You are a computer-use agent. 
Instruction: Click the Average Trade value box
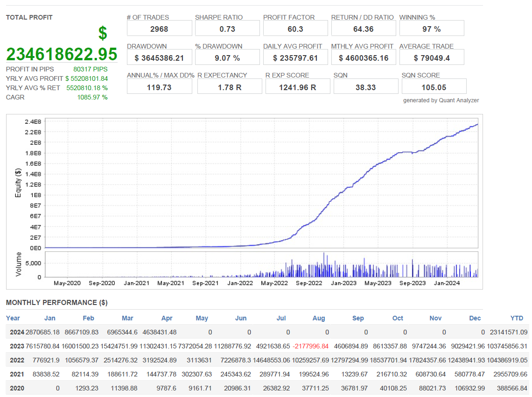tap(431, 58)
